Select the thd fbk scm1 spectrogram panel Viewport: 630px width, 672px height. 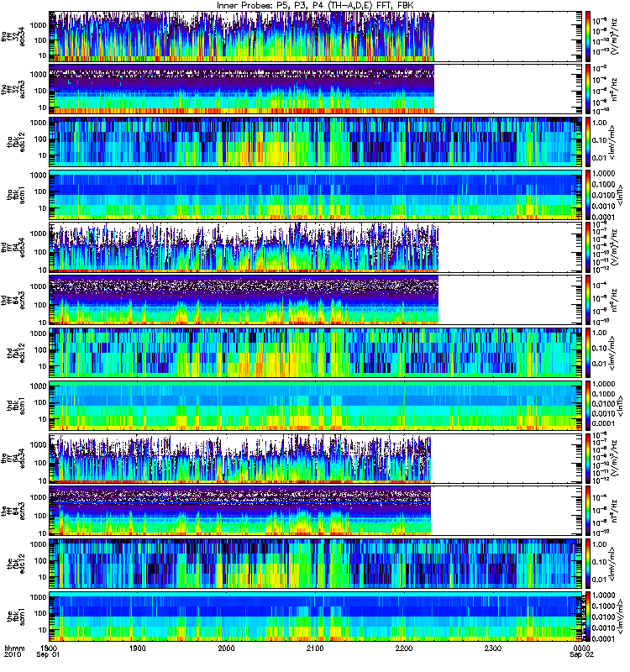(x=316, y=406)
